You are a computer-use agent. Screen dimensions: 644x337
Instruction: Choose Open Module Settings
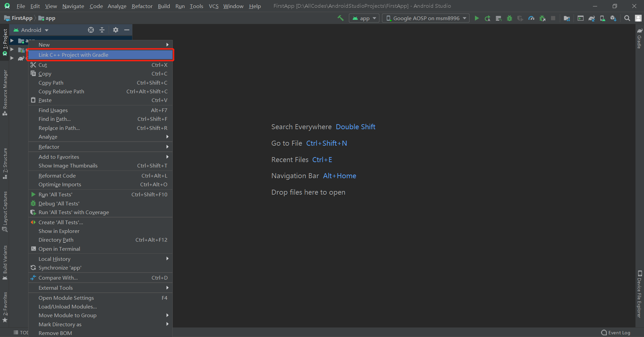coord(100,298)
